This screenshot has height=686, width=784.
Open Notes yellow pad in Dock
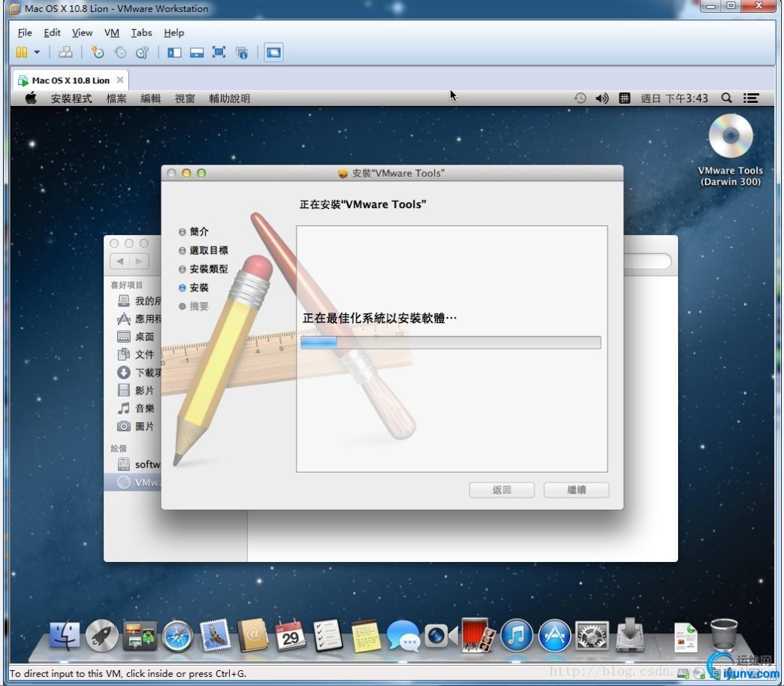366,636
